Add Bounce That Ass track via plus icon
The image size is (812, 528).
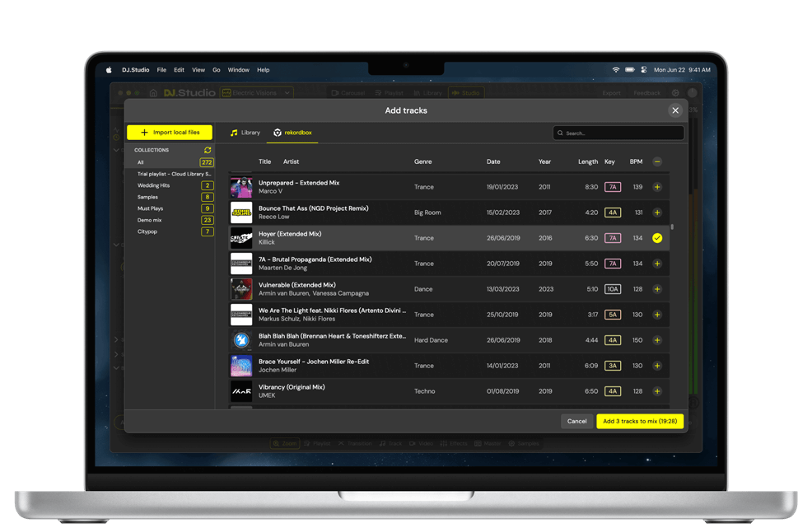point(657,213)
